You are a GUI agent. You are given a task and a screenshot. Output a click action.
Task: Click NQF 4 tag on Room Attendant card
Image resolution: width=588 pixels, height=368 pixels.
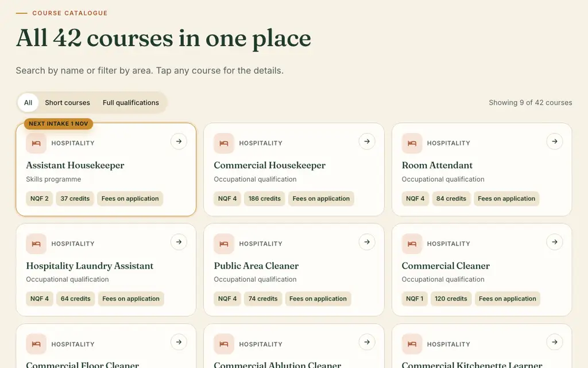pos(415,198)
